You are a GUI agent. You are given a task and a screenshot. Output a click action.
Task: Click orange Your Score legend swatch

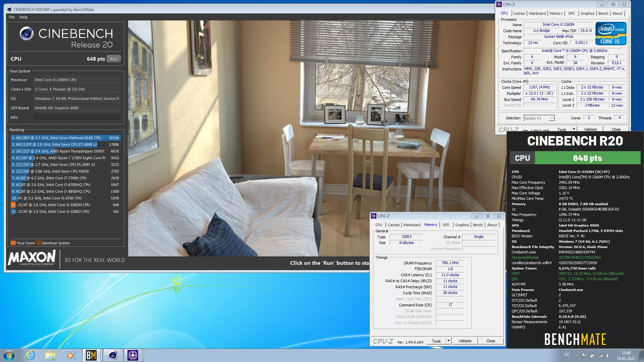(13, 243)
